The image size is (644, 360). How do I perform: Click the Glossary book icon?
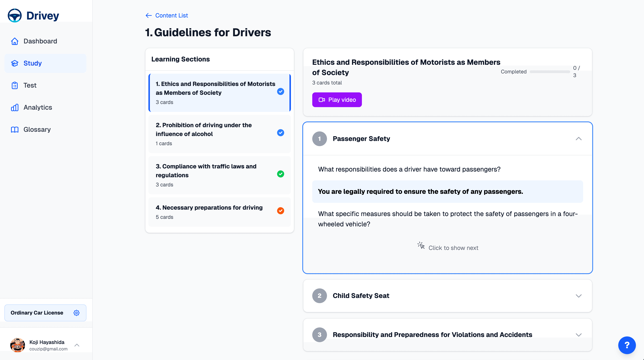click(x=15, y=130)
